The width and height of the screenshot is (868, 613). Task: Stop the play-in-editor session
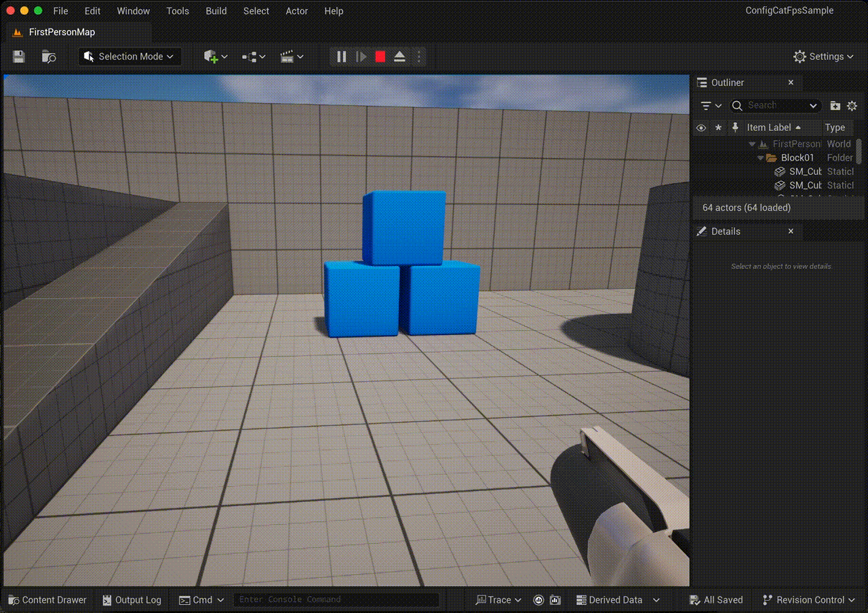[x=380, y=56]
